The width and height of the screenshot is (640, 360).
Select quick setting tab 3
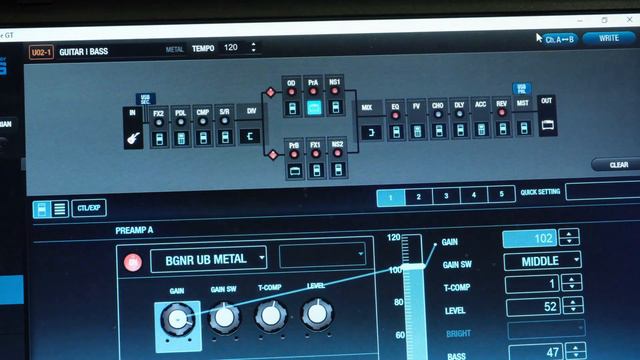point(446,196)
